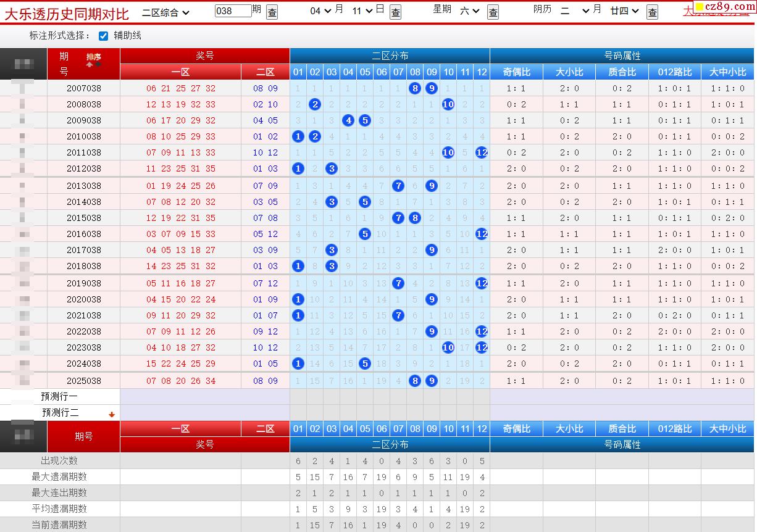The image size is (757, 532).
Task: Toggle the 辅助线 checkbox
Action: coord(103,36)
